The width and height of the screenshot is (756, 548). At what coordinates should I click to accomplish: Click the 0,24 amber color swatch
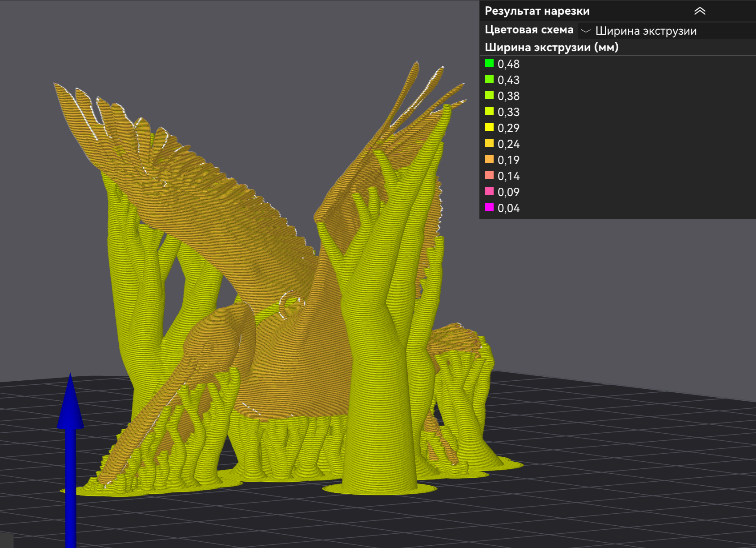pos(489,143)
